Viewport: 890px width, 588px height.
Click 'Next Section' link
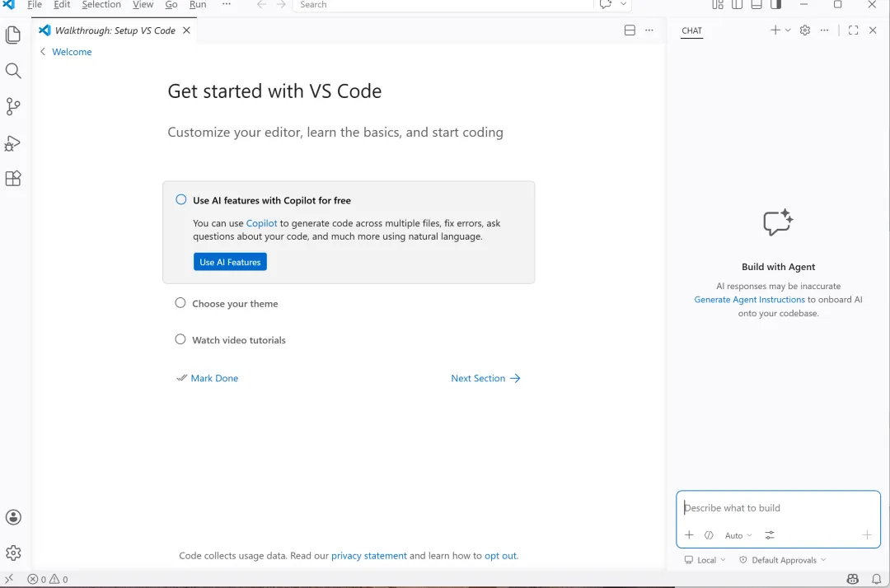485,378
